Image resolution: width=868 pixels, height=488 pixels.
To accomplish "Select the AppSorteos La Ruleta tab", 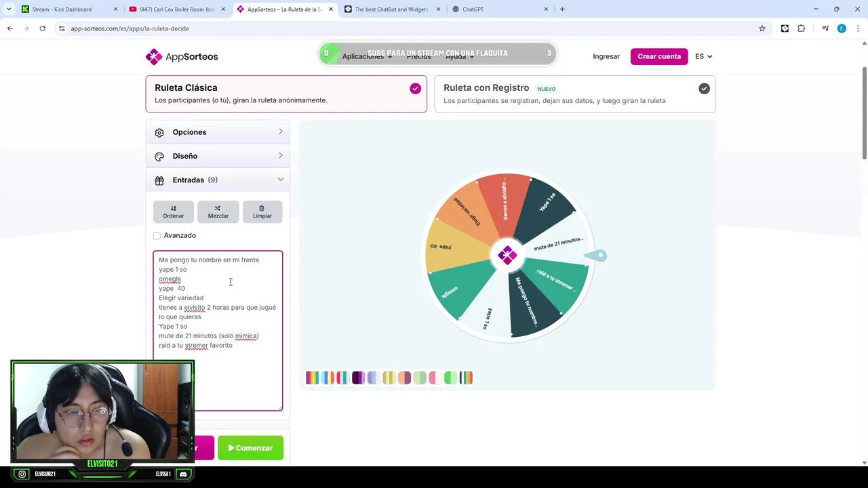I will (x=284, y=9).
